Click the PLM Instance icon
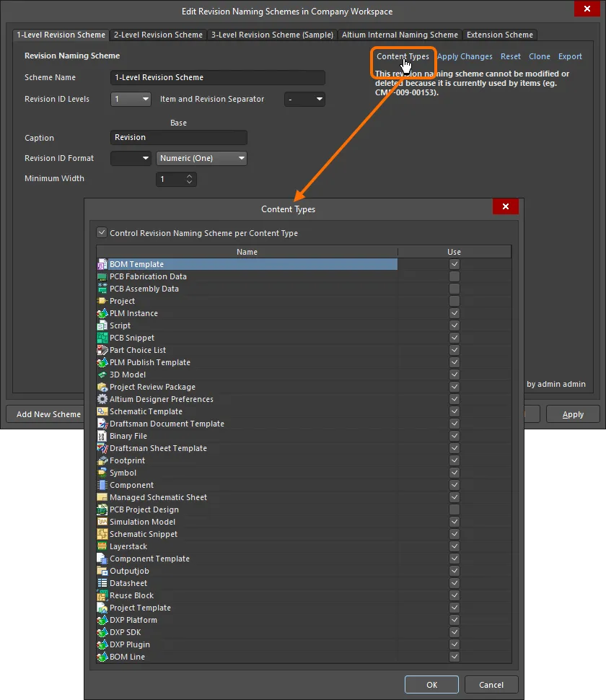The height and width of the screenshot is (700, 606). pos(102,313)
